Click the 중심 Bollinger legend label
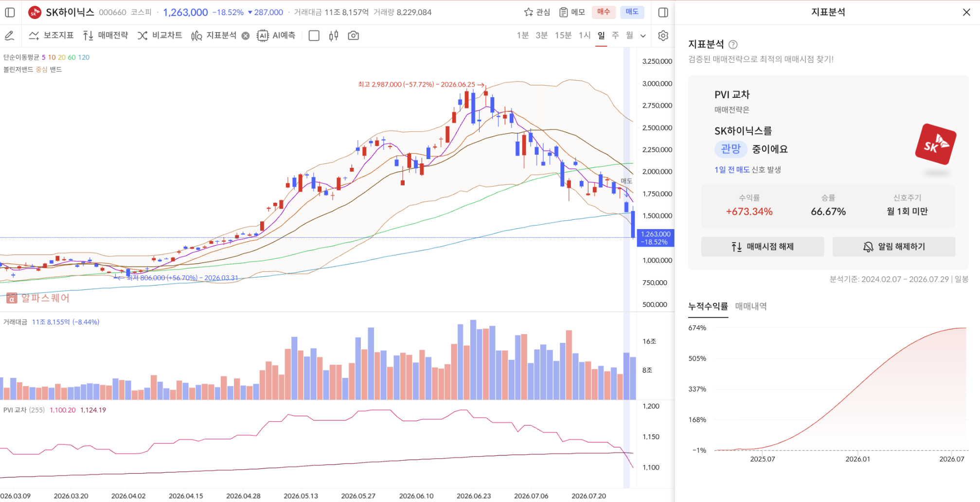 (41, 70)
